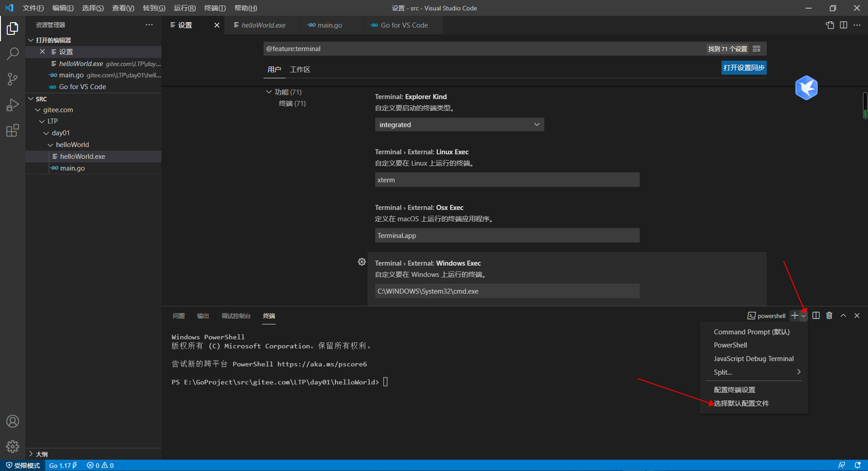
Task: Switch to Go for VS Code tab
Action: click(404, 25)
